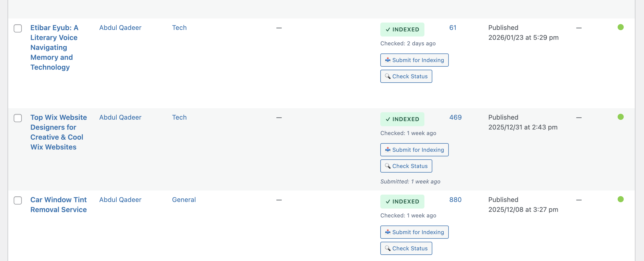Click Check Status on Top Wix Designers row
Image resolution: width=644 pixels, height=261 pixels.
(406, 166)
